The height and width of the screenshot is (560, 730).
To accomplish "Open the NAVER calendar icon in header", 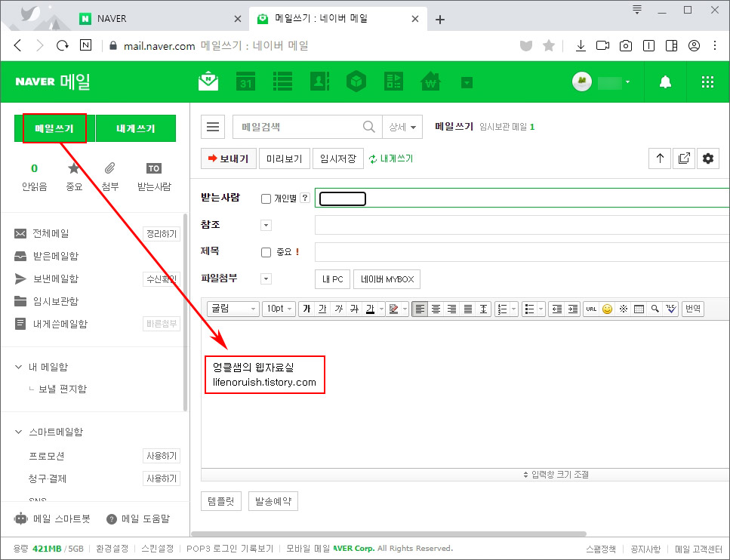I will [245, 82].
